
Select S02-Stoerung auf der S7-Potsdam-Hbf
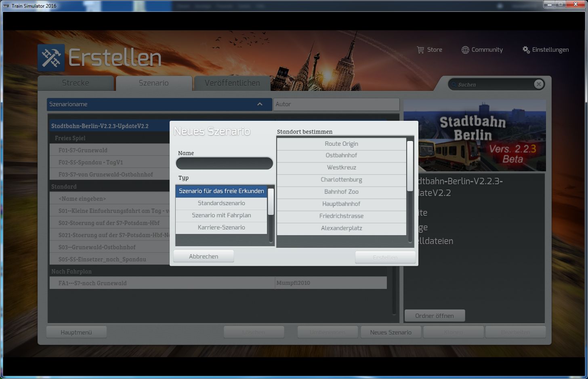109,223
